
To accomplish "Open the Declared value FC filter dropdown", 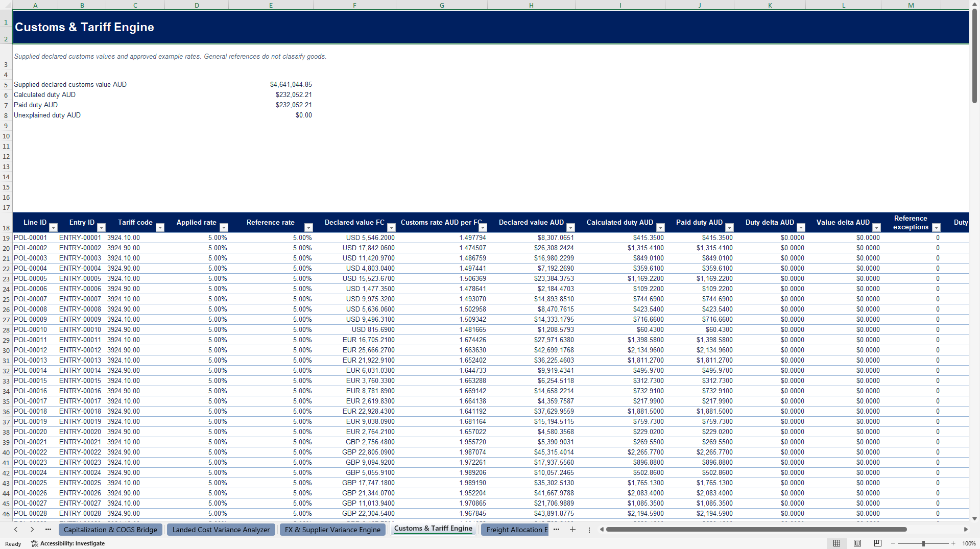I will tap(391, 228).
